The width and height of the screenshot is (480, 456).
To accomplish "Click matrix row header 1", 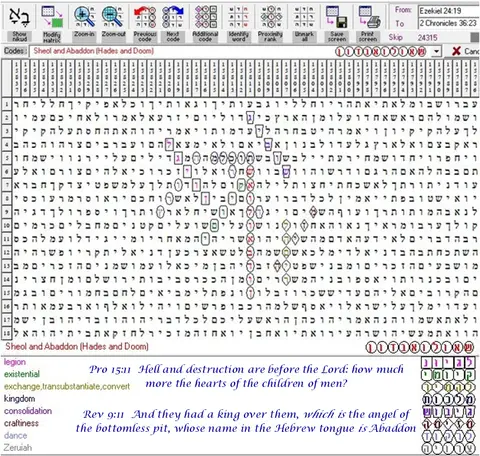I will 6,104.
